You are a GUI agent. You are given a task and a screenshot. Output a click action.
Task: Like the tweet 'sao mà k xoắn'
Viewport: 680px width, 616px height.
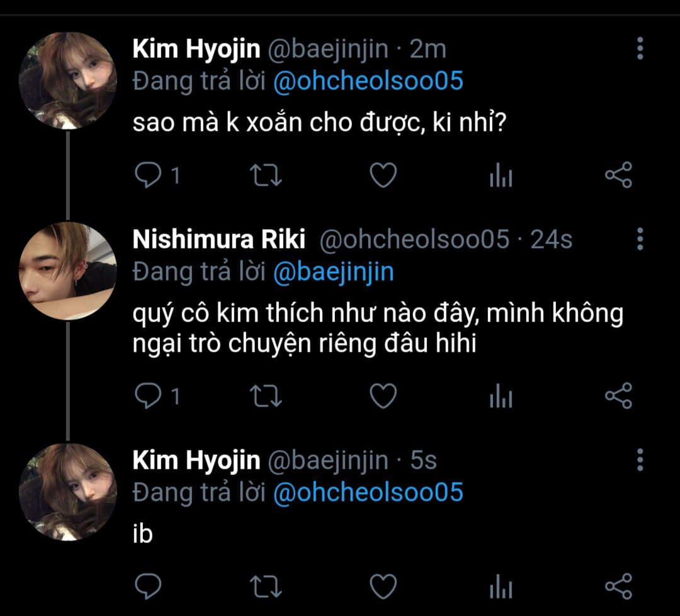click(382, 176)
